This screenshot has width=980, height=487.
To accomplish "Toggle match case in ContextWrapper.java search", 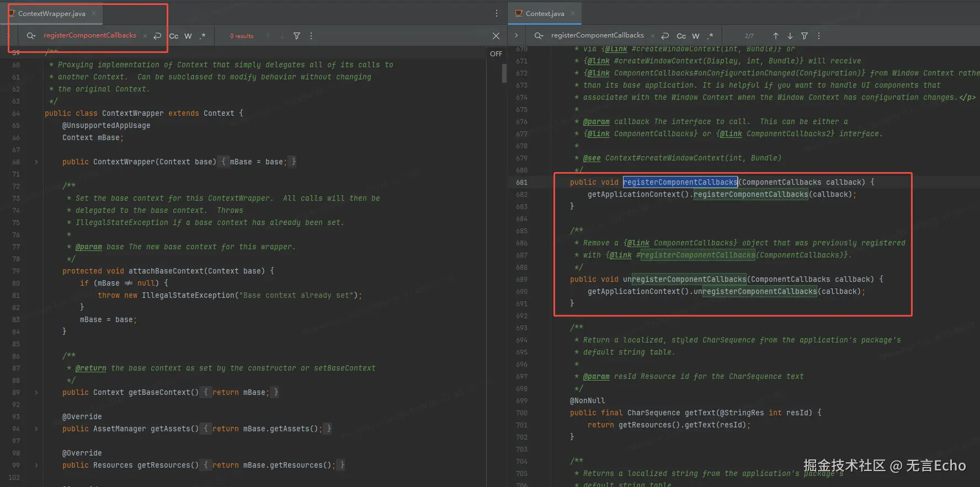I will (x=174, y=36).
